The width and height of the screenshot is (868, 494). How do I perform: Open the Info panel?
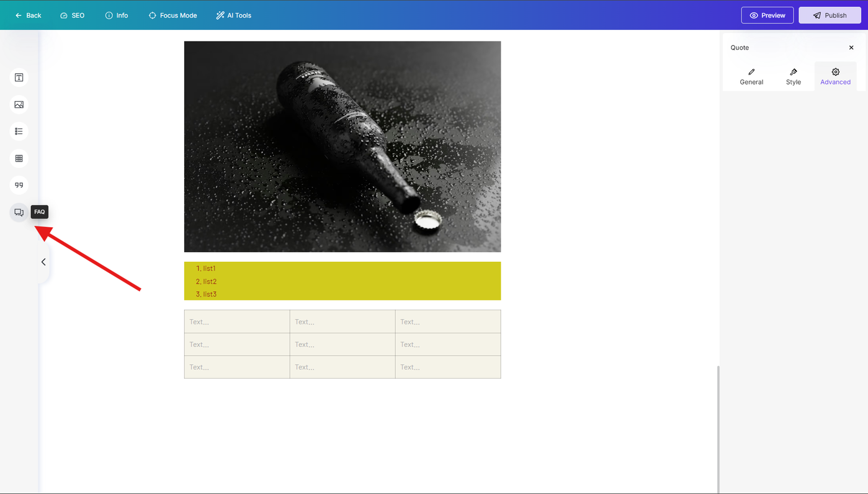tap(117, 16)
